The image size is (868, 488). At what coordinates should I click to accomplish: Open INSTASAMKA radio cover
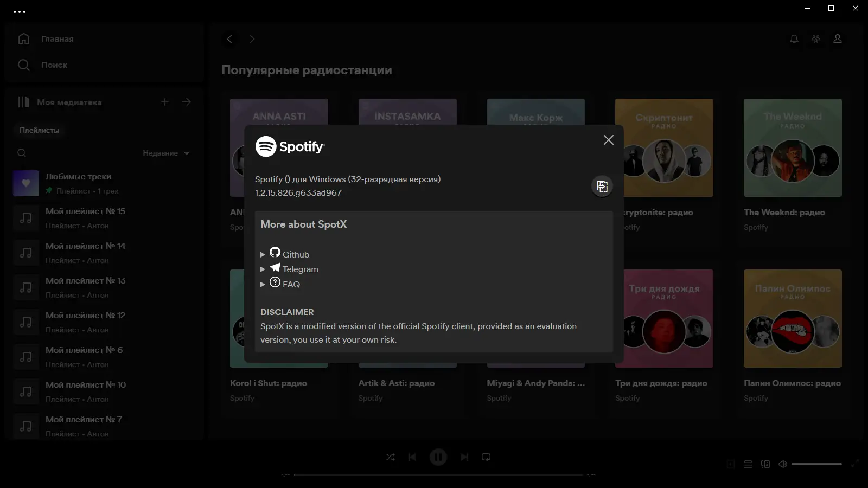(x=407, y=112)
